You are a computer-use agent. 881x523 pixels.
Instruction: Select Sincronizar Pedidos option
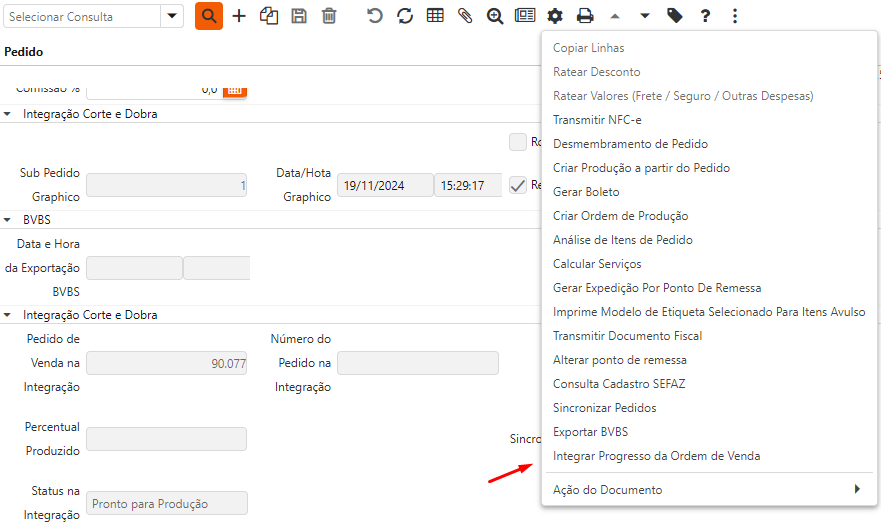click(604, 408)
